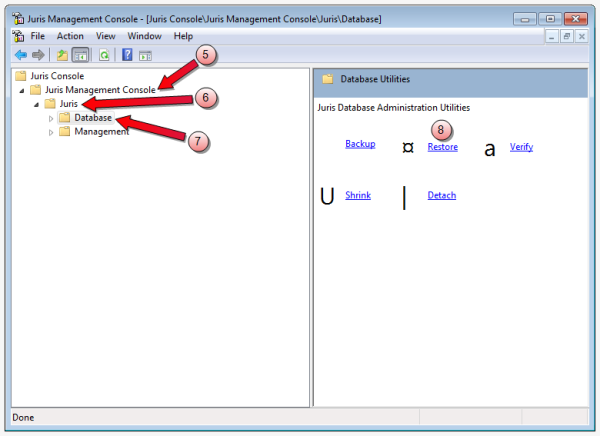Screen dimensions: 600x436
Task: Click the Database folder icon in tree
Action: [x=65, y=117]
